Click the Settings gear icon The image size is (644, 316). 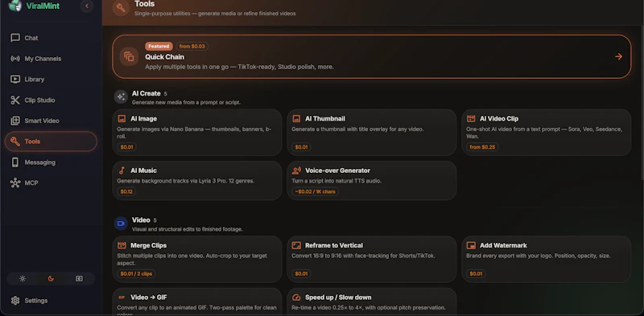coord(15,301)
